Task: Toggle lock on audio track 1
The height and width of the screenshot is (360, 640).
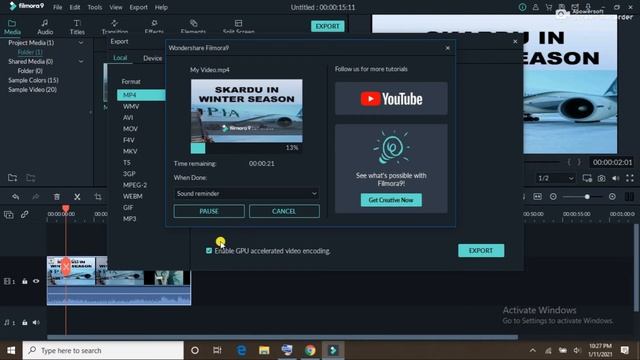Action: (x=24, y=322)
